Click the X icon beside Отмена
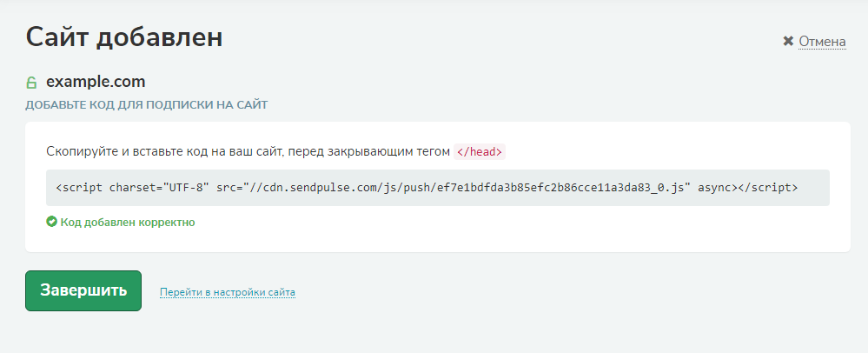Screen dimensions: 868x353 [788, 42]
